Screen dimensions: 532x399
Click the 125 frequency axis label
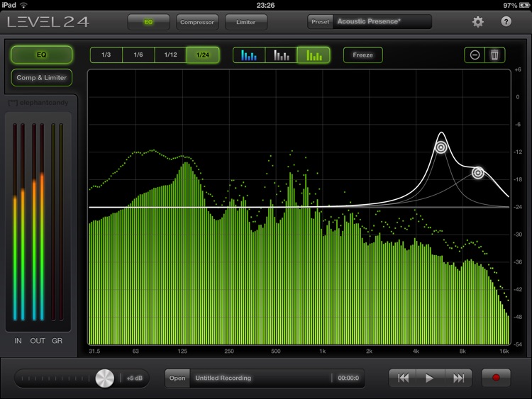click(182, 352)
